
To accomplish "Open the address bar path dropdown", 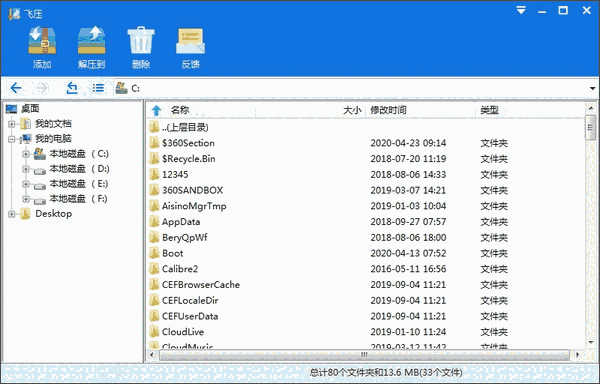I will coord(592,88).
